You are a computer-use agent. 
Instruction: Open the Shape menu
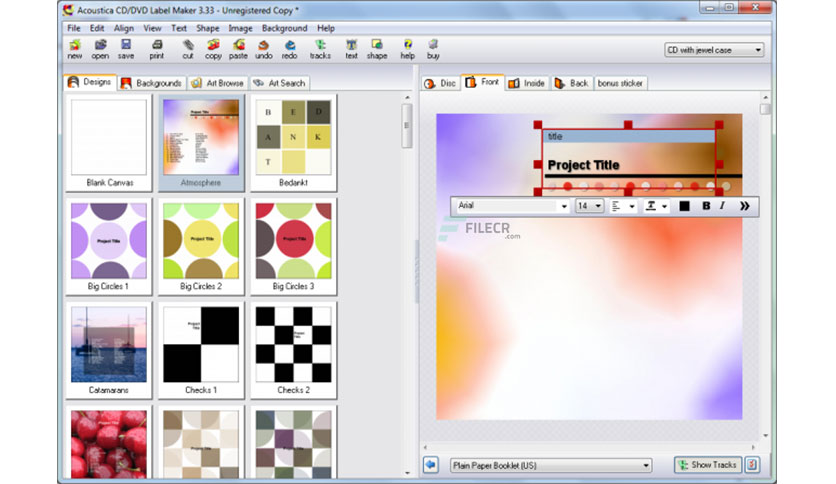[x=207, y=28]
